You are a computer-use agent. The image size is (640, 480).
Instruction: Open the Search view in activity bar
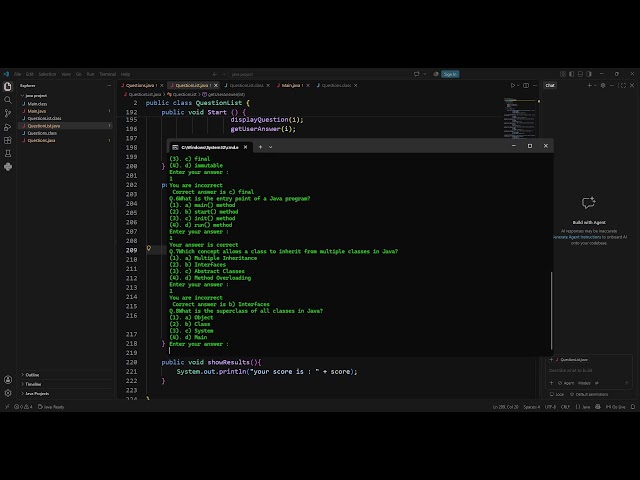click(8, 100)
